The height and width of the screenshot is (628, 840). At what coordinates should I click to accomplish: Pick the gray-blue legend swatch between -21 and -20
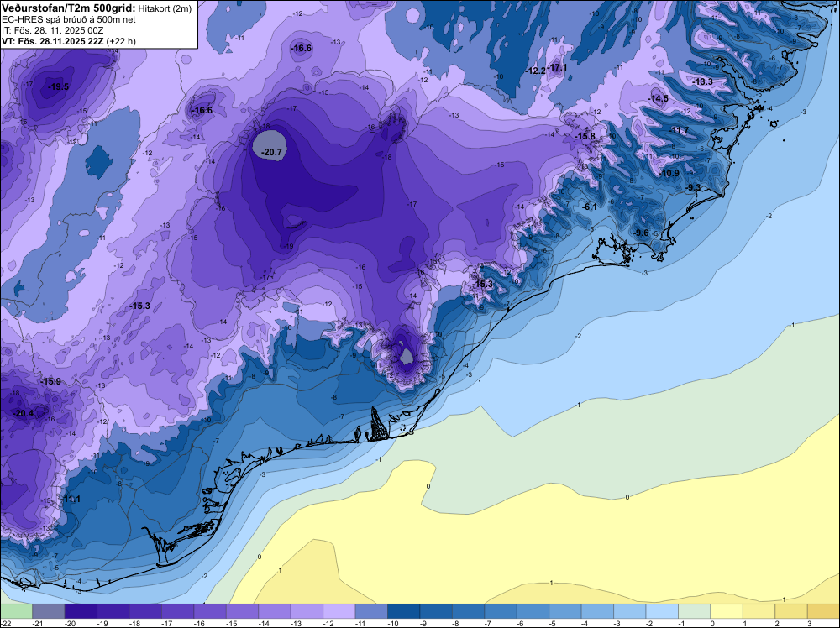[x=48, y=611]
